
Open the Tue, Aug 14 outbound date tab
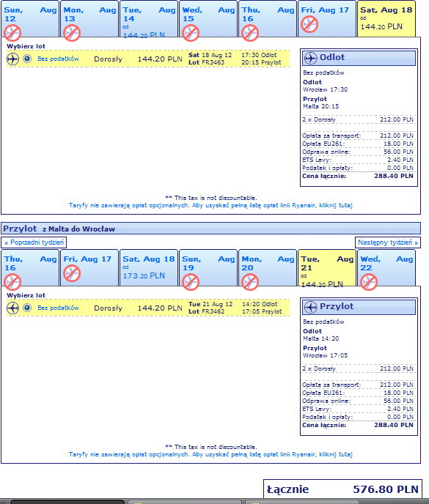click(x=149, y=19)
